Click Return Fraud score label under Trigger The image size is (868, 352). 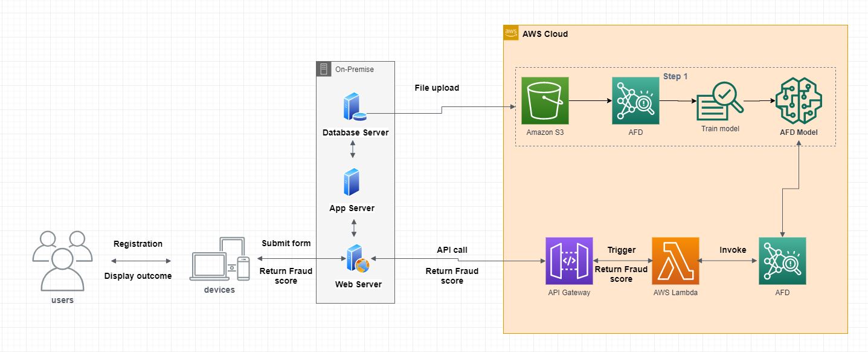[x=622, y=274]
